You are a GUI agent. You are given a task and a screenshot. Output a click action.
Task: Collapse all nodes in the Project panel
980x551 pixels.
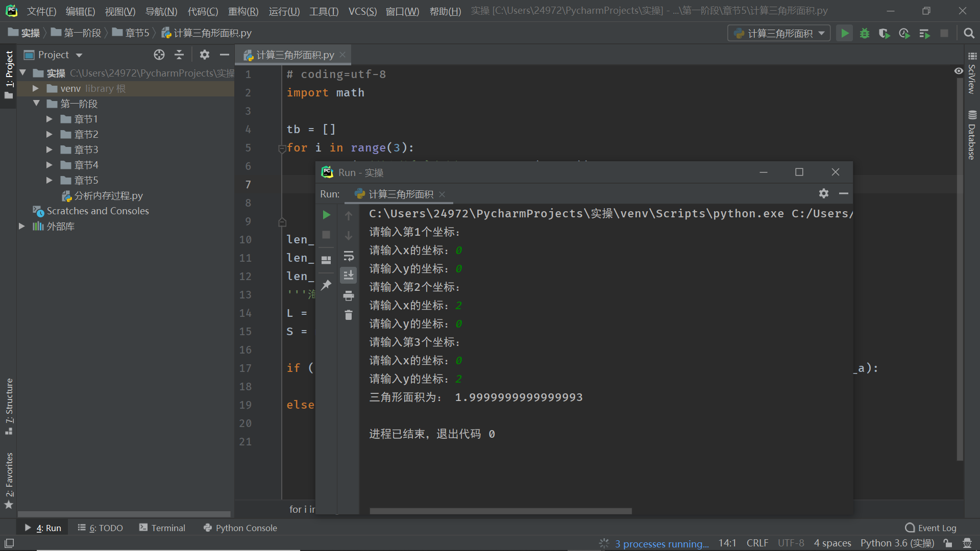pos(179,55)
